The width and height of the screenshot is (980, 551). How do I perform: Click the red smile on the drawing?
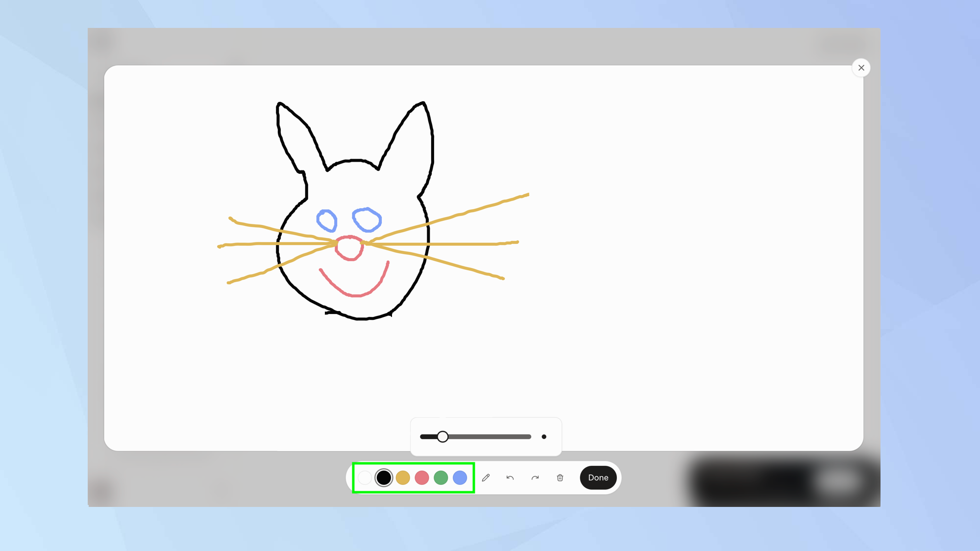353,294
